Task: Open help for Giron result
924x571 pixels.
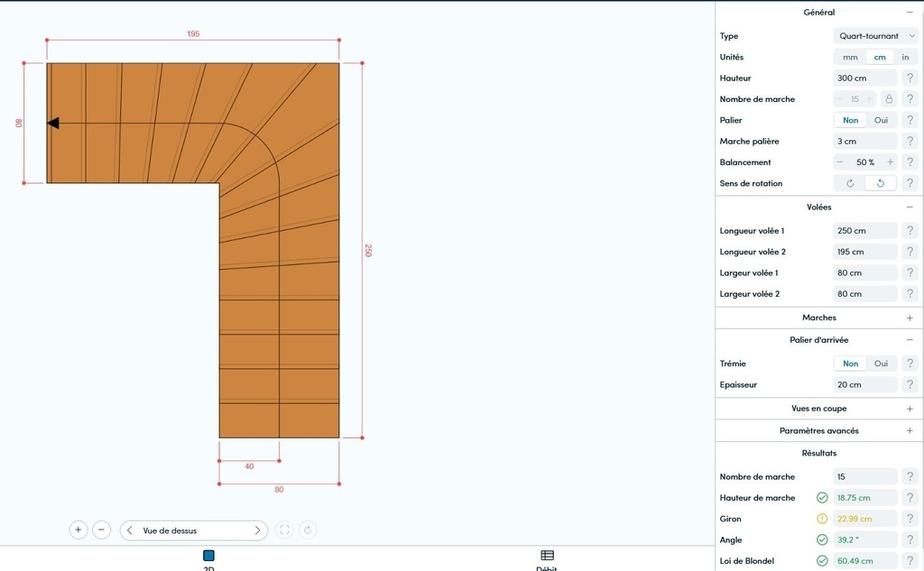Action: point(910,519)
